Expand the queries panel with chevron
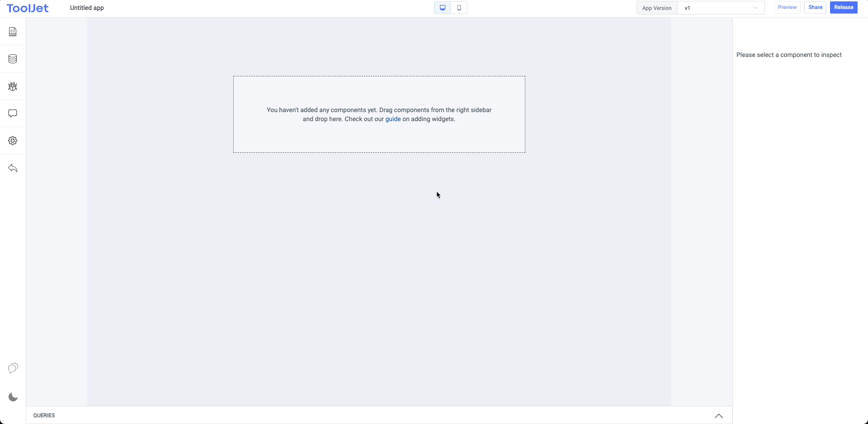 [x=718, y=416]
